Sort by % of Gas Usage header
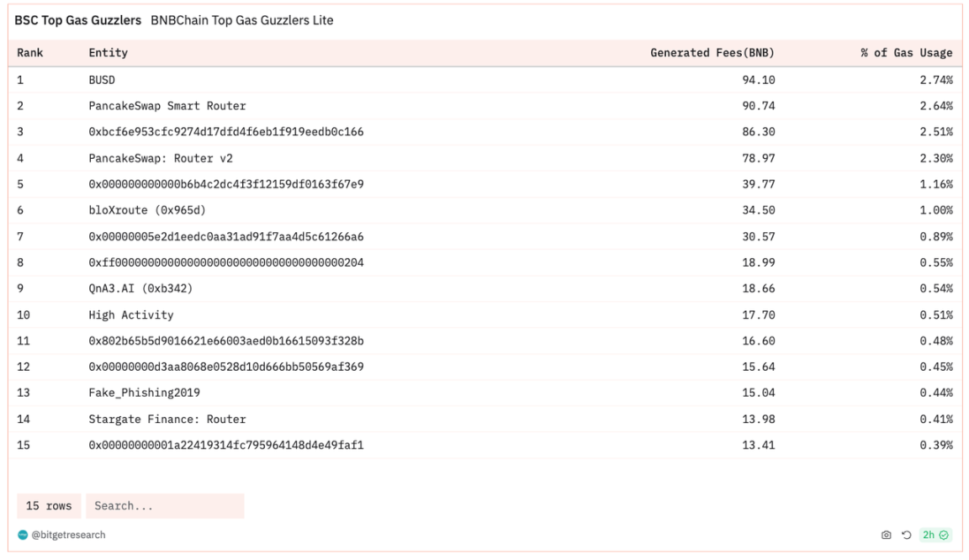 pos(906,53)
